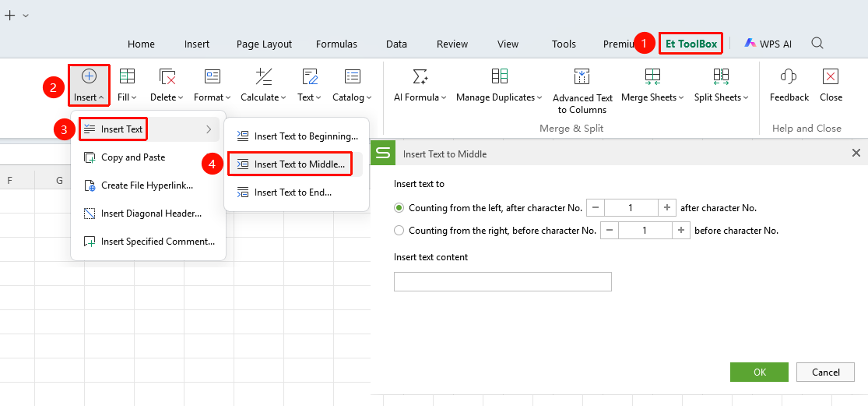Select Counting from the right radio option

tap(399, 231)
